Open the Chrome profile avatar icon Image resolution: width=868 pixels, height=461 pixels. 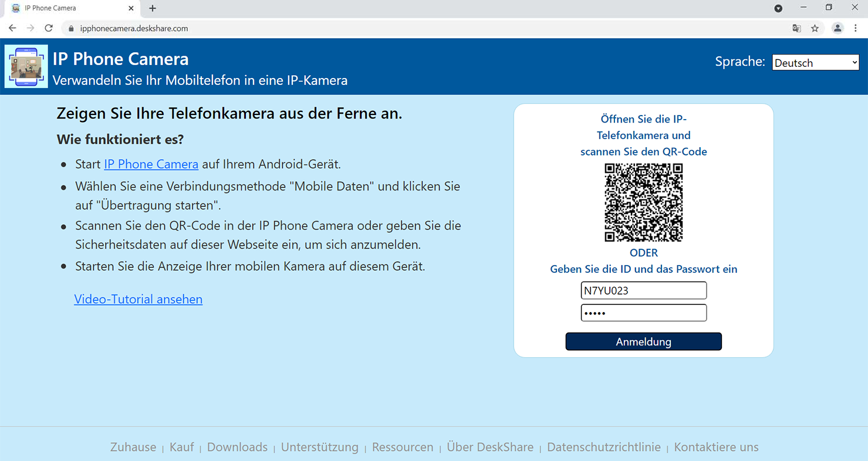(837, 28)
